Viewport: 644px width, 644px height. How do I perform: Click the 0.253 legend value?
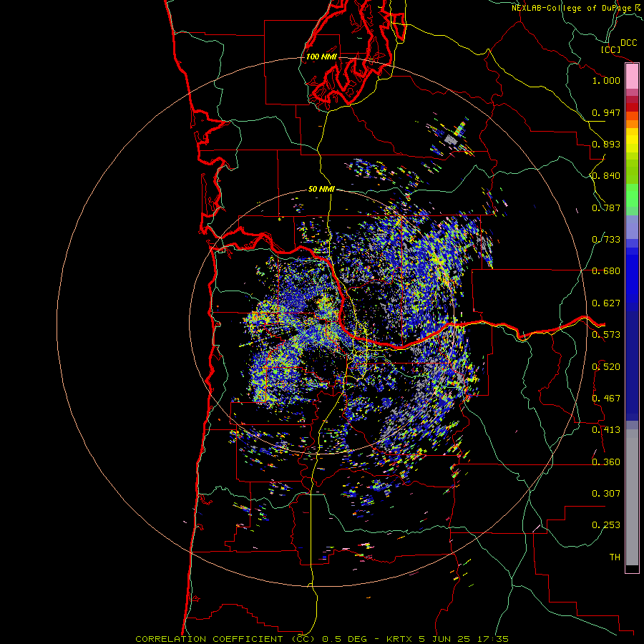(606, 525)
